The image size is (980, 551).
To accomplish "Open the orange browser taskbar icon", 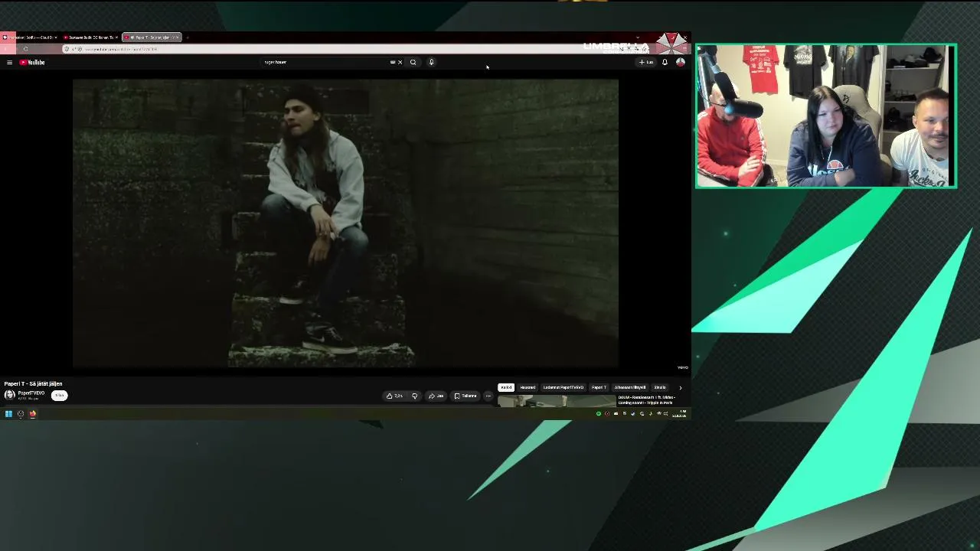I will click(x=33, y=414).
